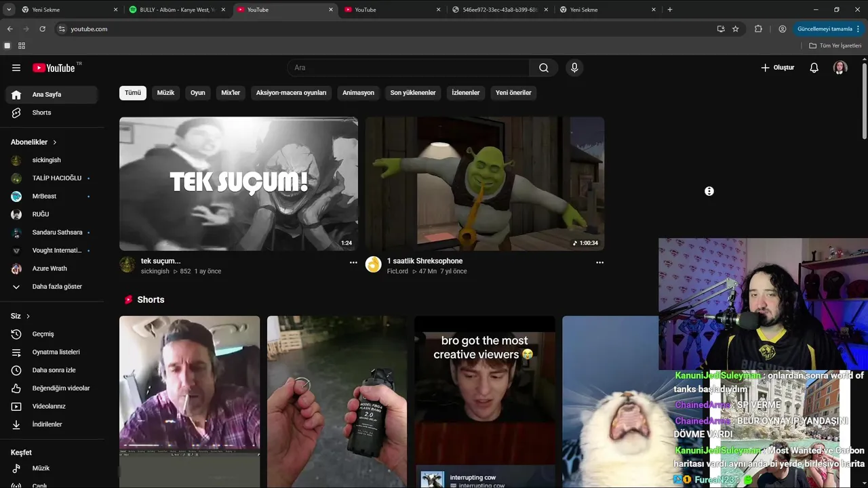The width and height of the screenshot is (868, 488).
Task: Open Tüm Yer İşaretleri folder
Action: pyautogui.click(x=835, y=45)
